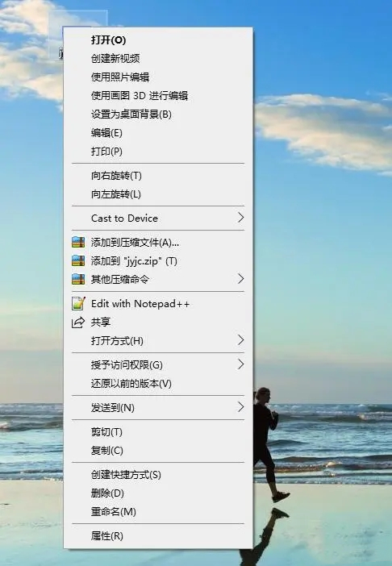392x566 pixels.
Task: Choose 打开(O) from the context menu
Action: pos(108,40)
